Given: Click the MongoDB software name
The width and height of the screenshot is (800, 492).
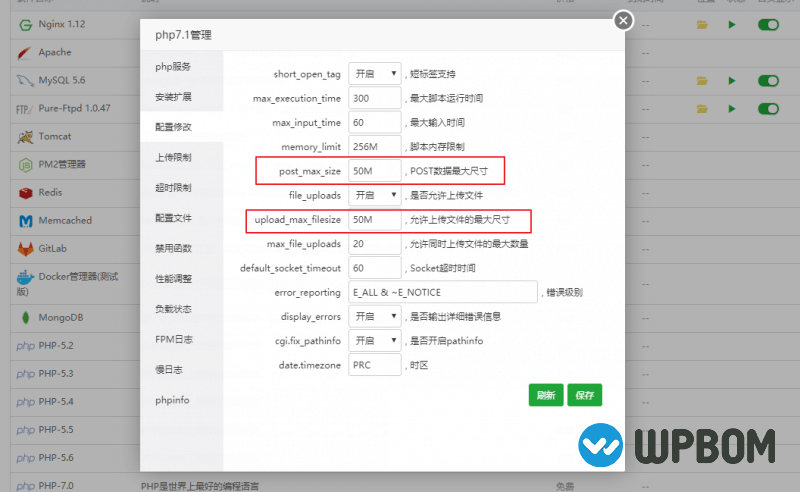Looking at the screenshot, I should pyautogui.click(x=61, y=317).
